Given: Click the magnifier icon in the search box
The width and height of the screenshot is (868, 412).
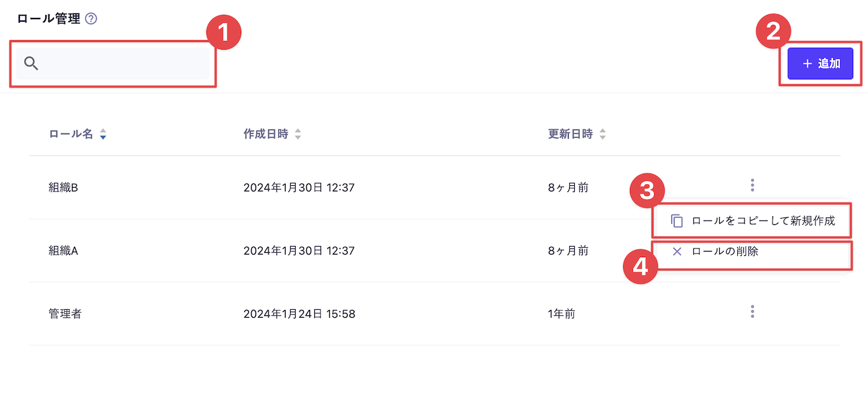Looking at the screenshot, I should point(31,63).
